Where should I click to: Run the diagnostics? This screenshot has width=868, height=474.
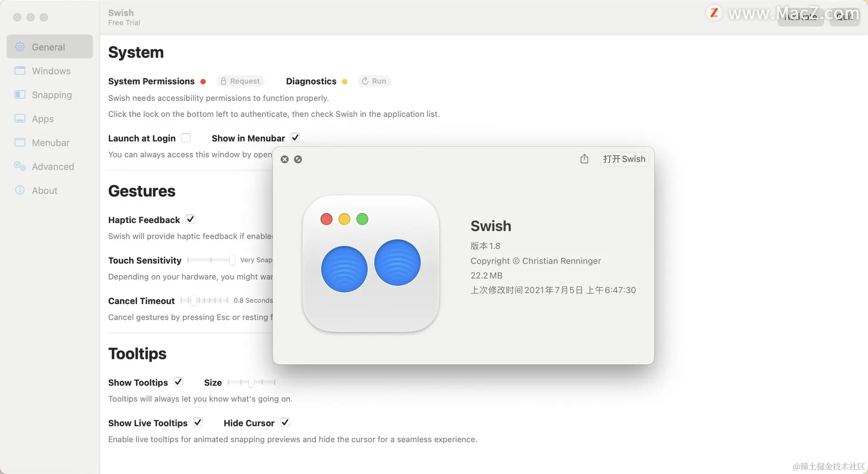pyautogui.click(x=374, y=81)
